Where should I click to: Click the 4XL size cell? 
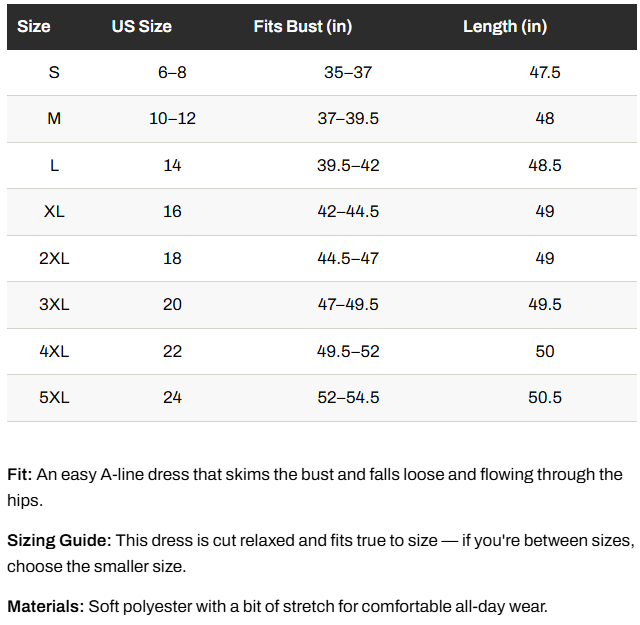pos(54,351)
